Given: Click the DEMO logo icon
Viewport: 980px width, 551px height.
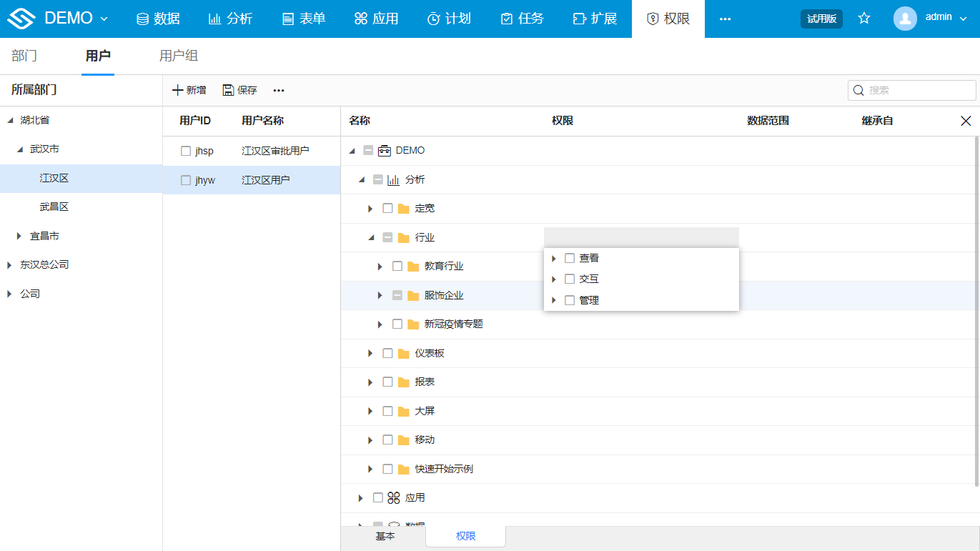Looking at the screenshot, I should tap(21, 19).
